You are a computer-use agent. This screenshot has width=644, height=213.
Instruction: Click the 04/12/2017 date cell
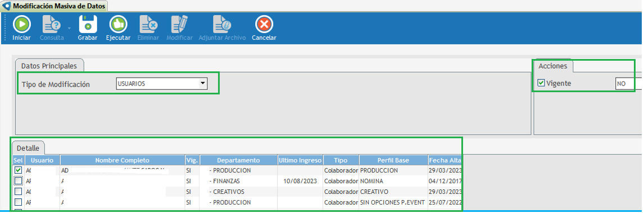(x=445, y=181)
